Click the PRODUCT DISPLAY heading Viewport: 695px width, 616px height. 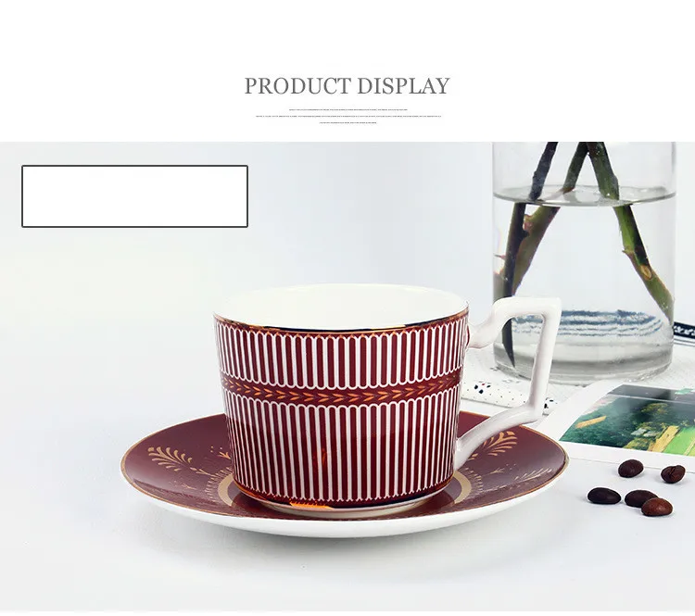347,86
